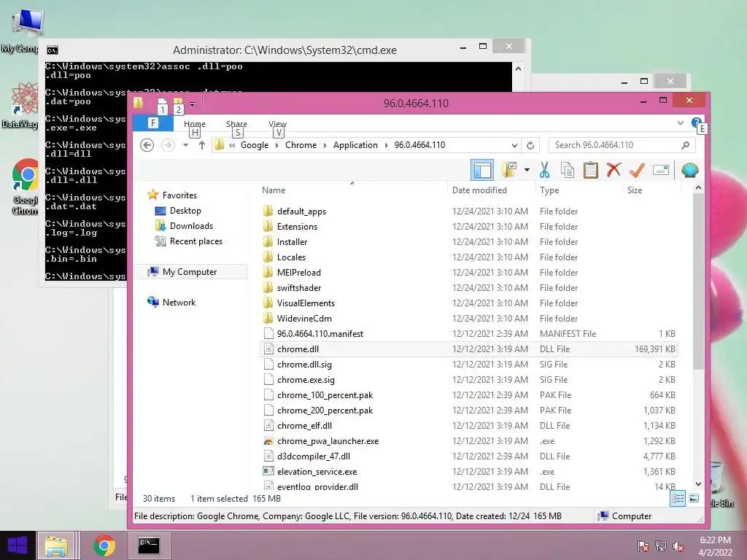The image size is (747, 560).
Task: Click the teal shell toolbar icon
Action: point(689,170)
